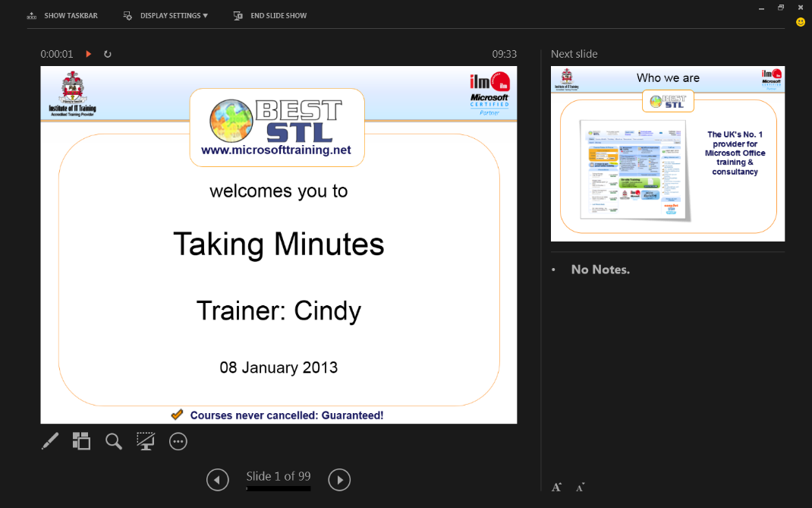Click End Slide Show
This screenshot has height=508, width=812.
[x=270, y=15]
